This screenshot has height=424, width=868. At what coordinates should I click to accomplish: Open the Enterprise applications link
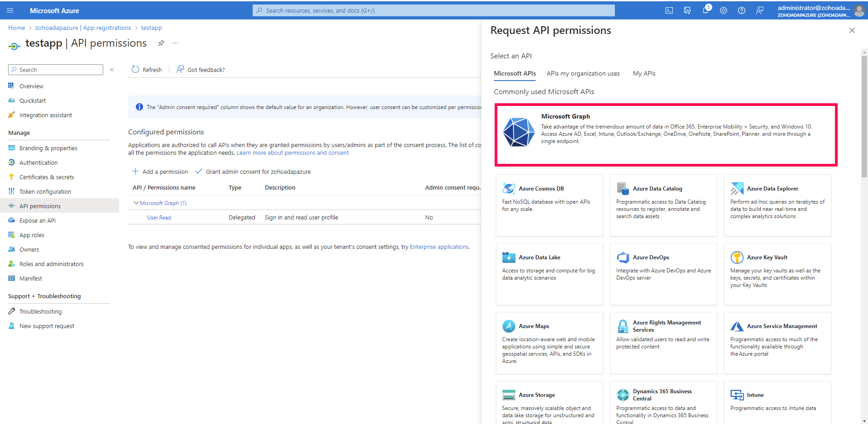pyautogui.click(x=439, y=247)
